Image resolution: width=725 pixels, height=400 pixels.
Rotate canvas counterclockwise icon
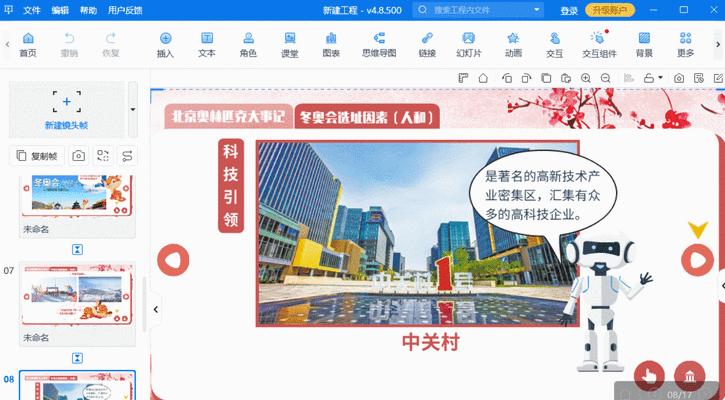(507, 78)
